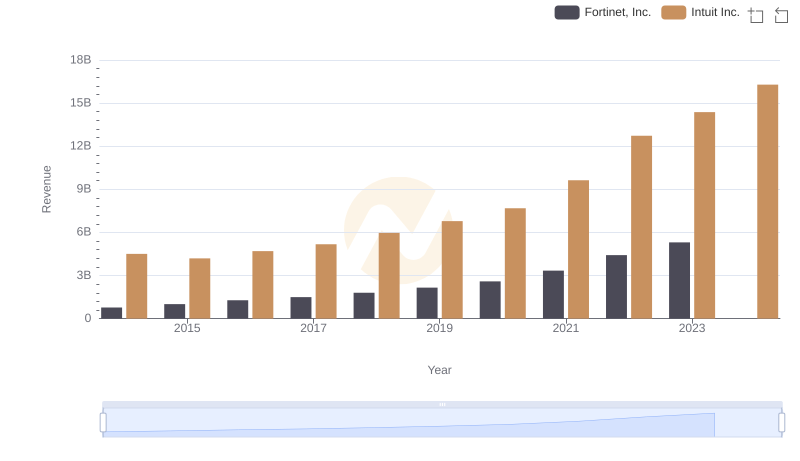Image resolution: width=800 pixels, height=461 pixels.
Task: Click the 2023 x-axis label
Action: (692, 328)
